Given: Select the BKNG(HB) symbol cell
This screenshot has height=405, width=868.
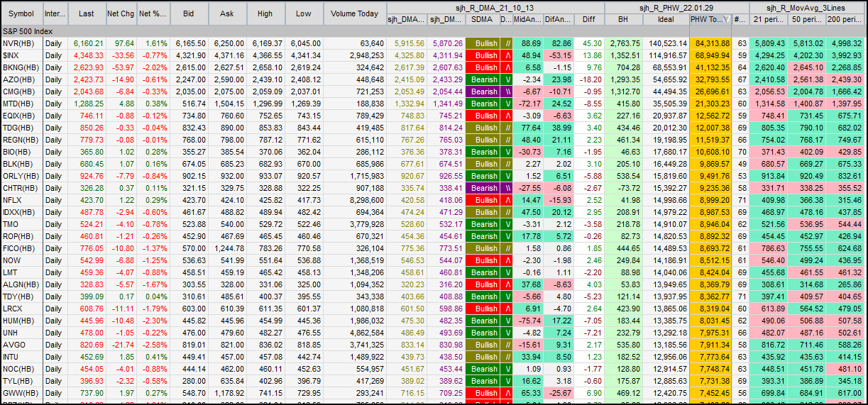Looking at the screenshot, I should 21,67.
